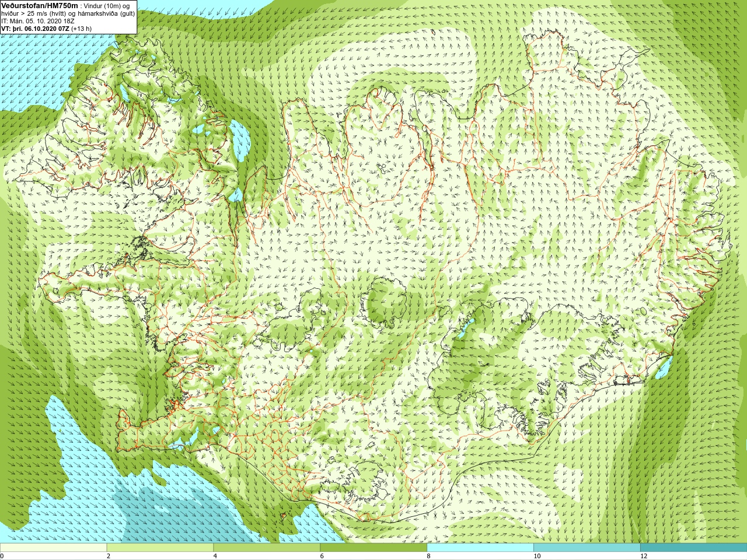Screen dimensions: 747x560
Task: Click the 'Vindur (10m) og' label
Action: (x=107, y=6)
